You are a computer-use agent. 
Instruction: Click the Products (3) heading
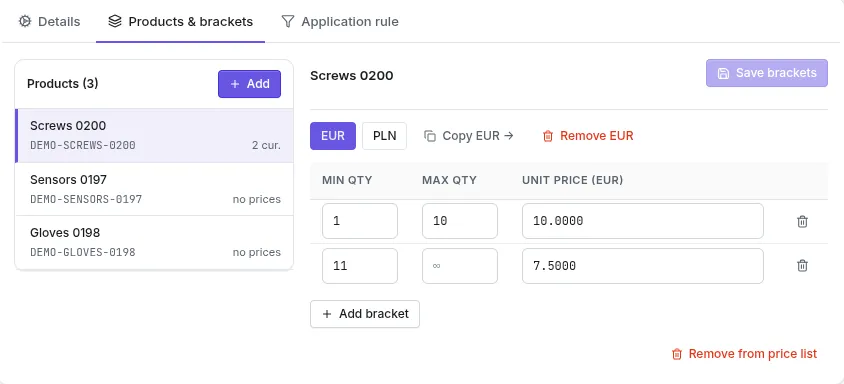[62, 84]
